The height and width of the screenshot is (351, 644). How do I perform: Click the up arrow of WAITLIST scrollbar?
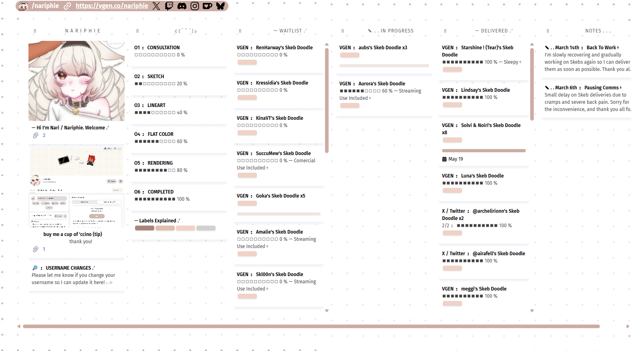(327, 44)
